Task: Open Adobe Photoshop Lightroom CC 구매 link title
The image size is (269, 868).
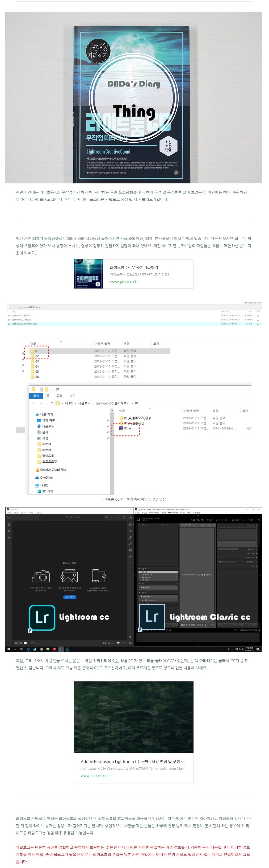Action: [133, 761]
